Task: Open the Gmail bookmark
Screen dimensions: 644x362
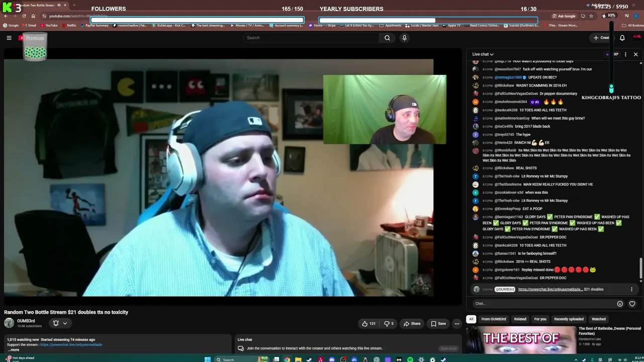Action: coord(29,25)
